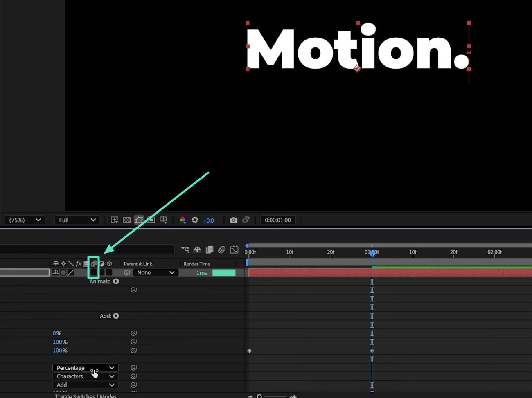Click pick whip beside Percentage dropdown
Viewport: 532px width, 398px height.
pos(133,368)
